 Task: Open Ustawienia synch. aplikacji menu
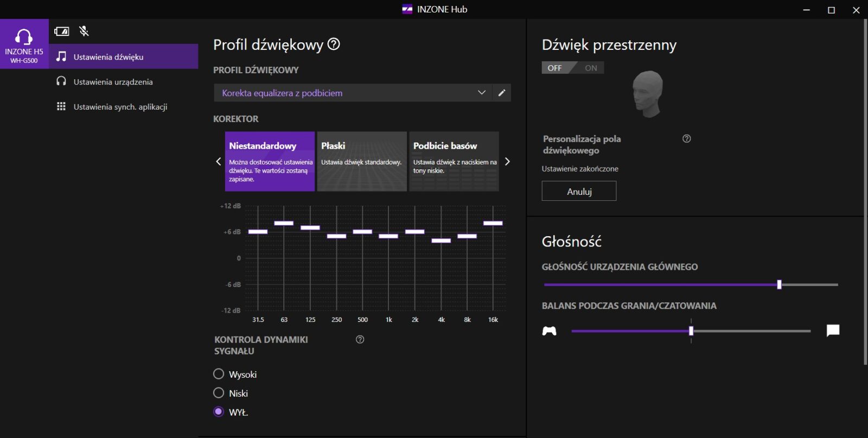120,107
